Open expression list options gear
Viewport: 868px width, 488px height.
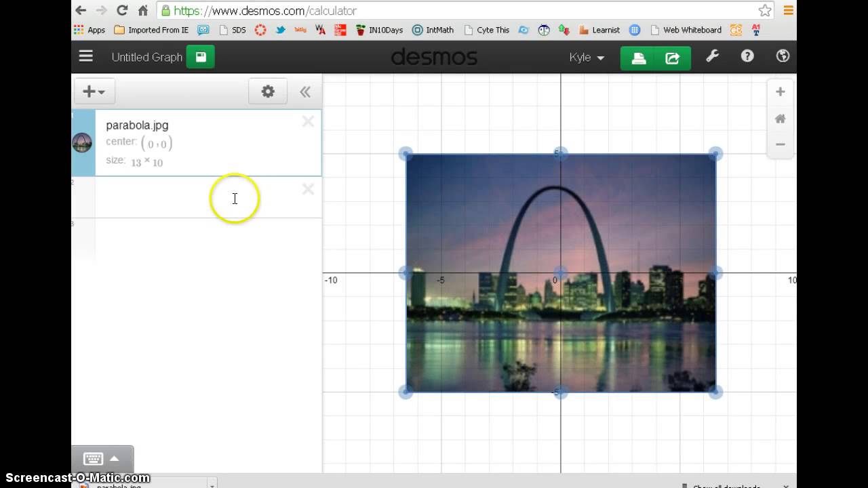268,91
